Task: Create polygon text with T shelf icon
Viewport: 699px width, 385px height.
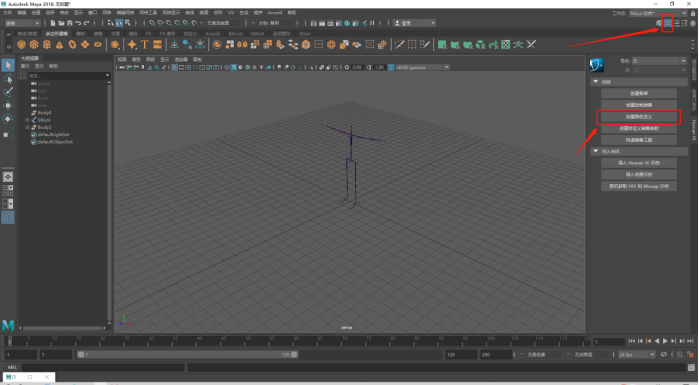Action: [144, 45]
